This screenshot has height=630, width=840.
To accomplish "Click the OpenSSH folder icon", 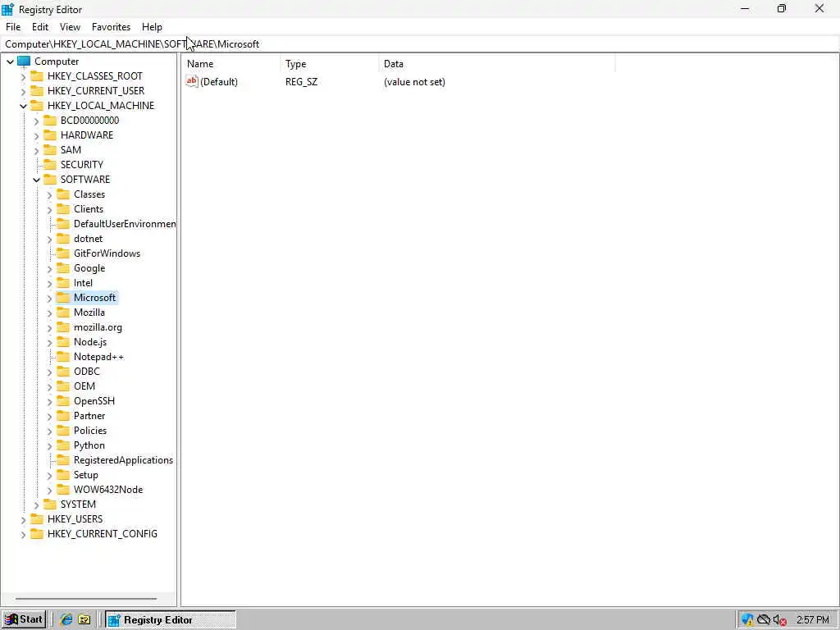I will (63, 400).
